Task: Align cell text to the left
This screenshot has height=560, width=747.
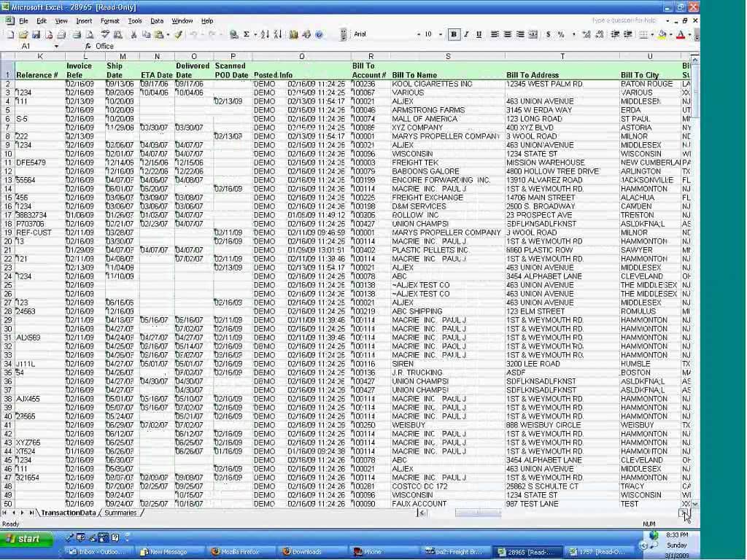Action: [495, 34]
